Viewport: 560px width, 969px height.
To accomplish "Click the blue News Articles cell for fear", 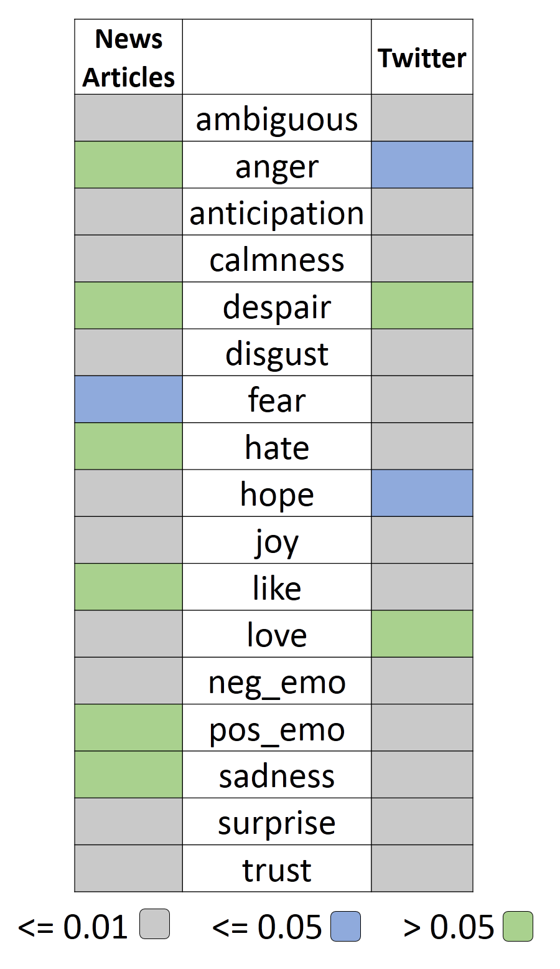I will pyautogui.click(x=129, y=399).
